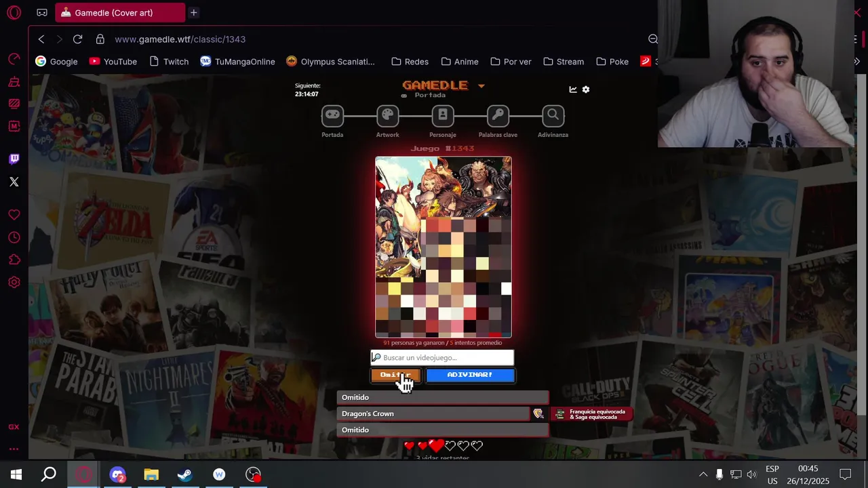The height and width of the screenshot is (488, 868).
Task: Open browser settings gear in sidebar
Action: click(x=14, y=282)
